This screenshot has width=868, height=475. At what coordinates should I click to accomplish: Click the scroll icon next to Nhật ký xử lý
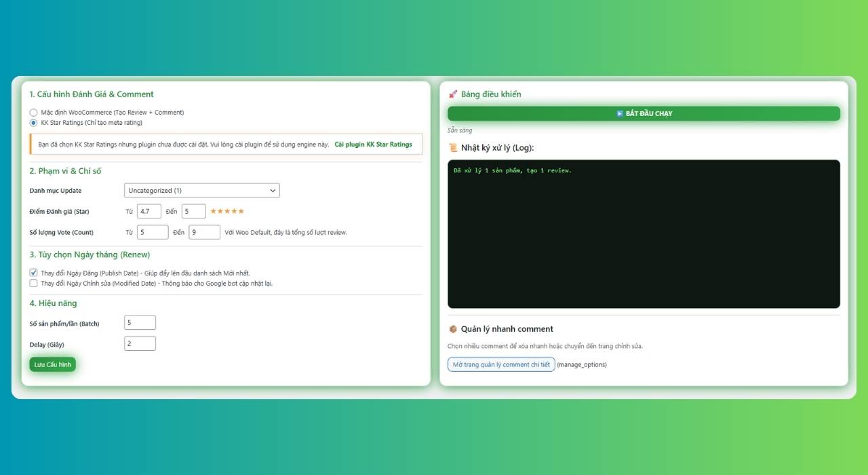453,147
